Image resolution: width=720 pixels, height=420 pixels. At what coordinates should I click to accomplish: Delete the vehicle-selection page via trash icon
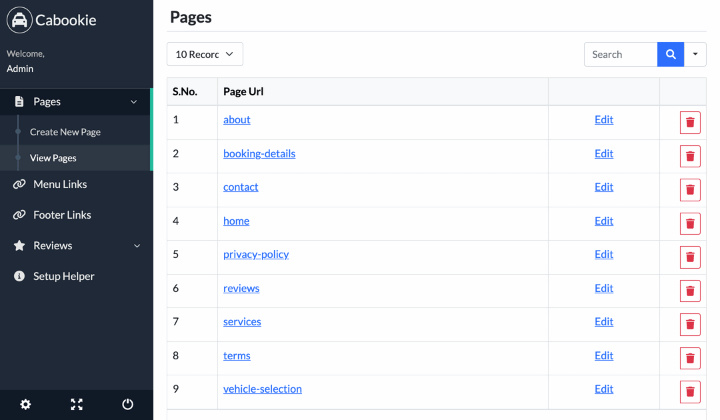690,392
